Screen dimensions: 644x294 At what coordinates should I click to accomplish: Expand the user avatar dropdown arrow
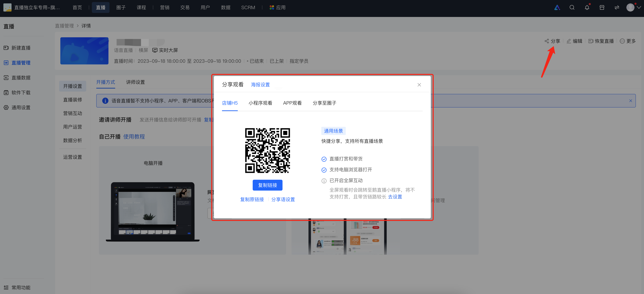click(639, 7)
